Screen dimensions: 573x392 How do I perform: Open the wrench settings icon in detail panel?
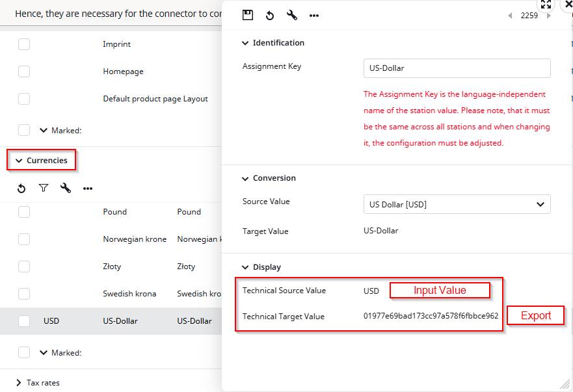(291, 16)
